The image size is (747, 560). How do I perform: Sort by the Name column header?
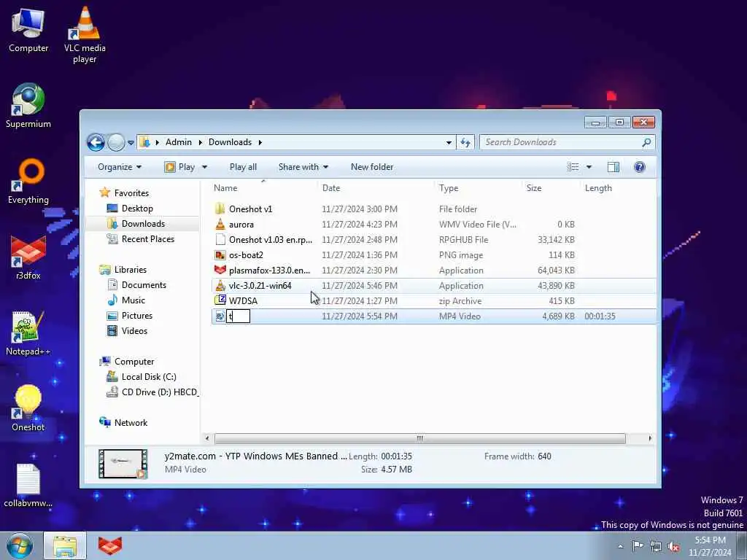pos(263,188)
